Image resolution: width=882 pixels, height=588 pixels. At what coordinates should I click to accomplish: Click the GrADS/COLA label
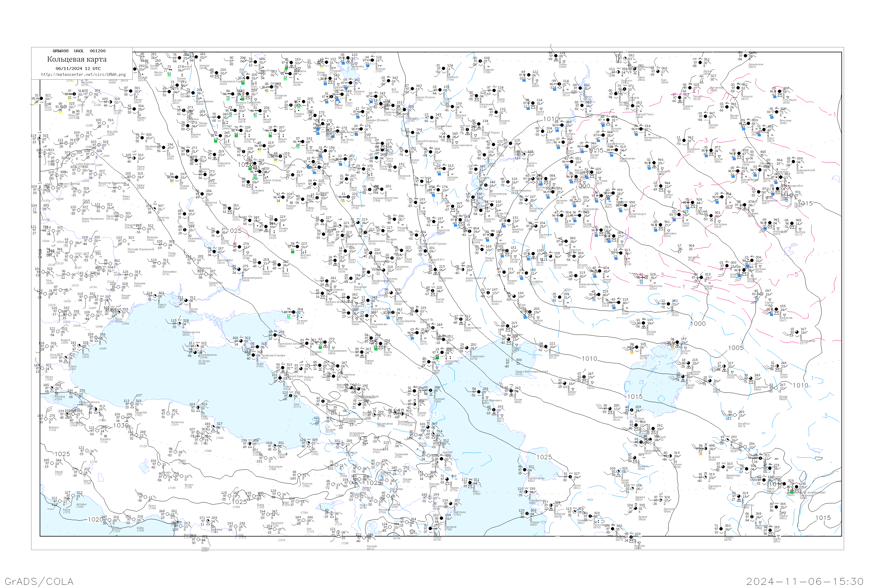pyautogui.click(x=39, y=581)
